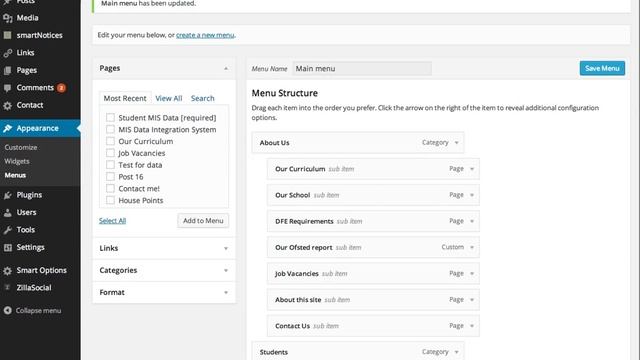Click the Collapse menu label
The width and height of the screenshot is (640, 360).
(38, 311)
